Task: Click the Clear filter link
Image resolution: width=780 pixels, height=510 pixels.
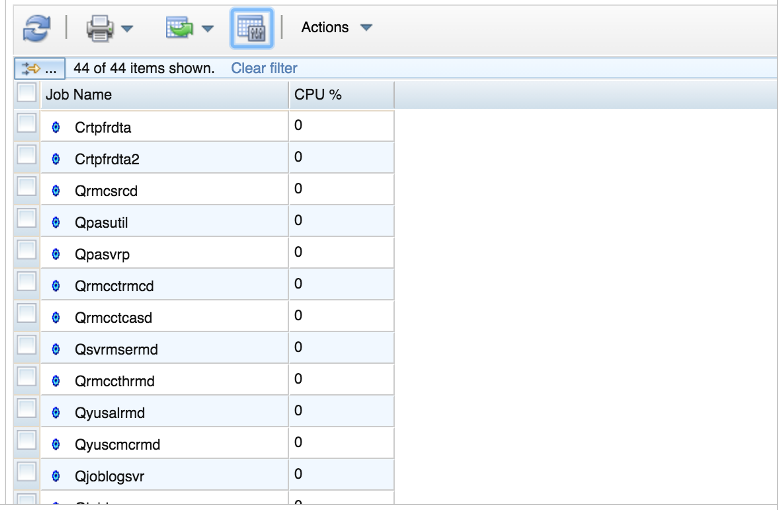Action: pos(264,68)
